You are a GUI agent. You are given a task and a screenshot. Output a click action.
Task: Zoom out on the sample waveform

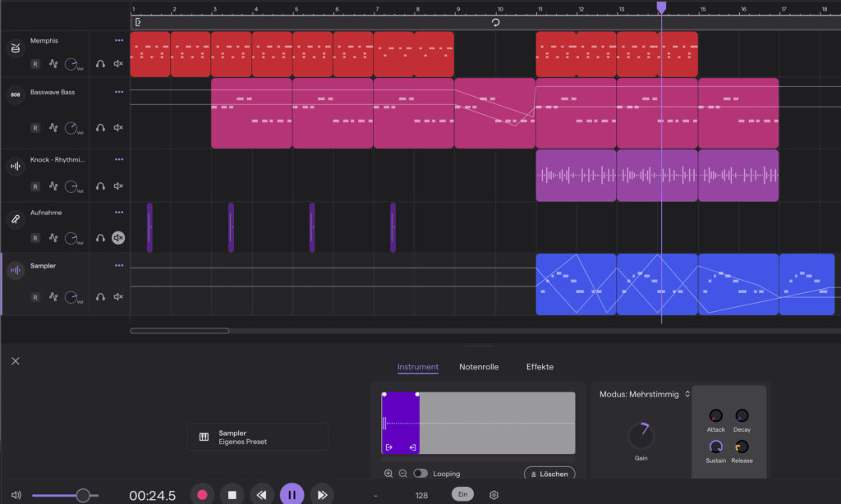point(402,474)
